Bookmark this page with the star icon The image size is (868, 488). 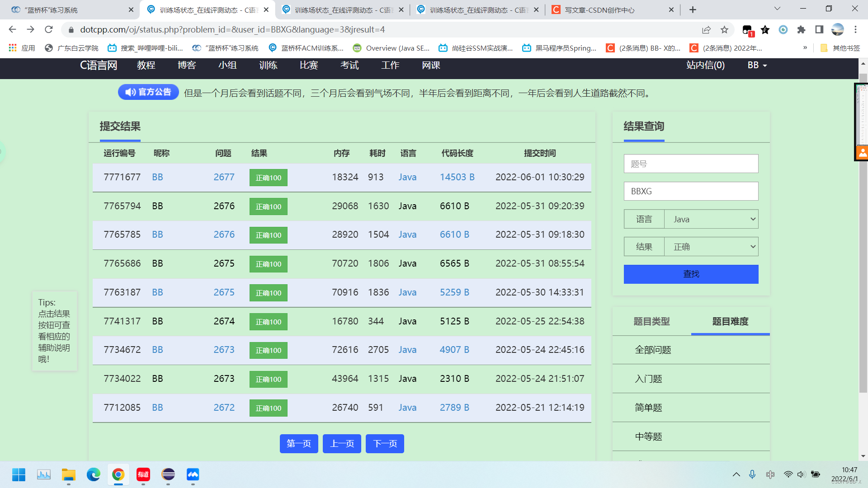pos(724,30)
